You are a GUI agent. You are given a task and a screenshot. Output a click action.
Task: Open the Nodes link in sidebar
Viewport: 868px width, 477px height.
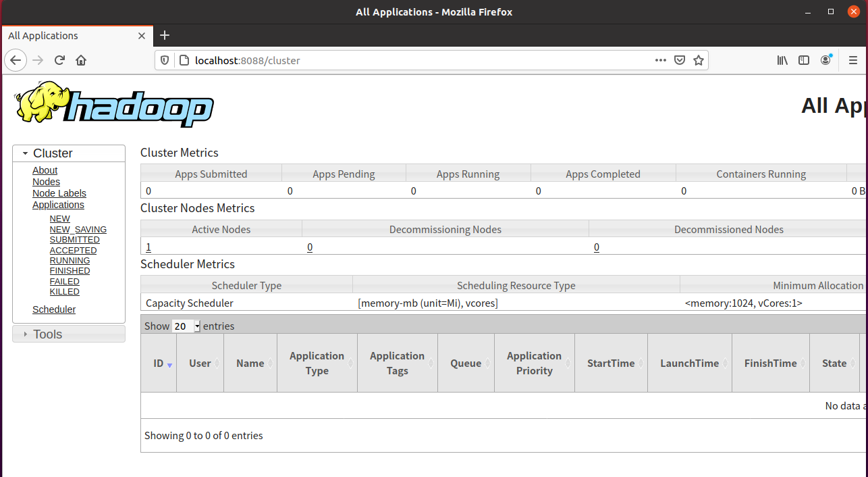[x=46, y=182]
